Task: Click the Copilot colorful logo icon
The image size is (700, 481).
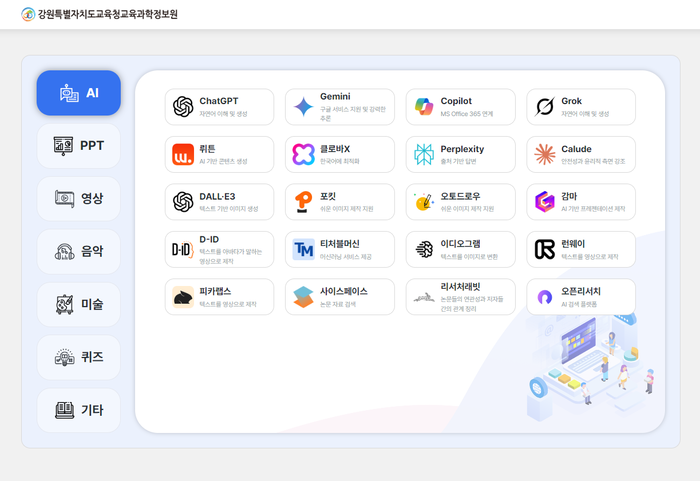Action: point(424,107)
